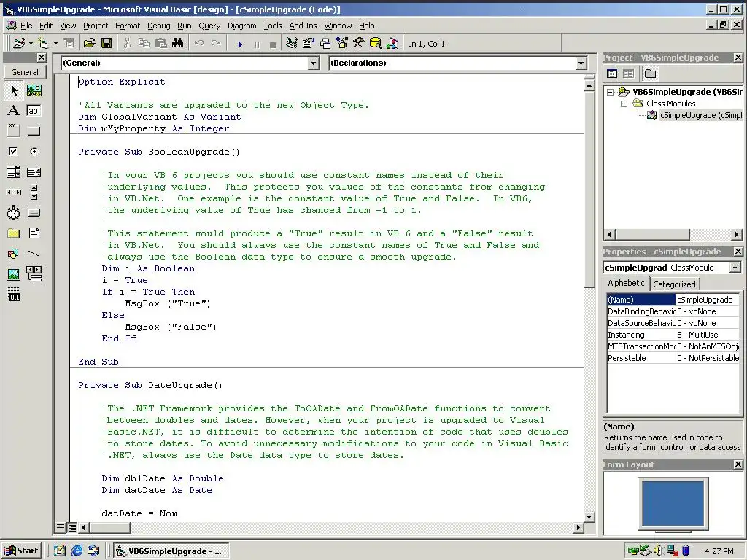Open the Debug menu
The width and height of the screenshot is (747, 560).
pyautogui.click(x=158, y=26)
